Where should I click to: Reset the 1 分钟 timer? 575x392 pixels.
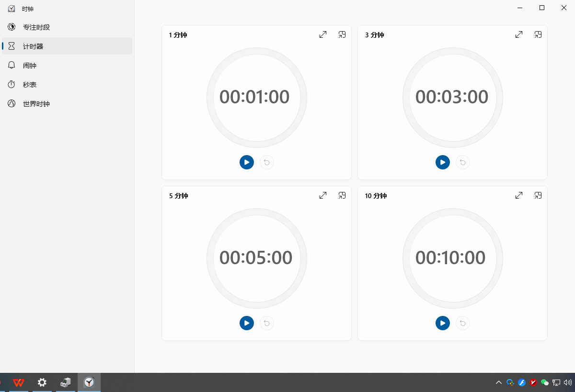click(267, 162)
